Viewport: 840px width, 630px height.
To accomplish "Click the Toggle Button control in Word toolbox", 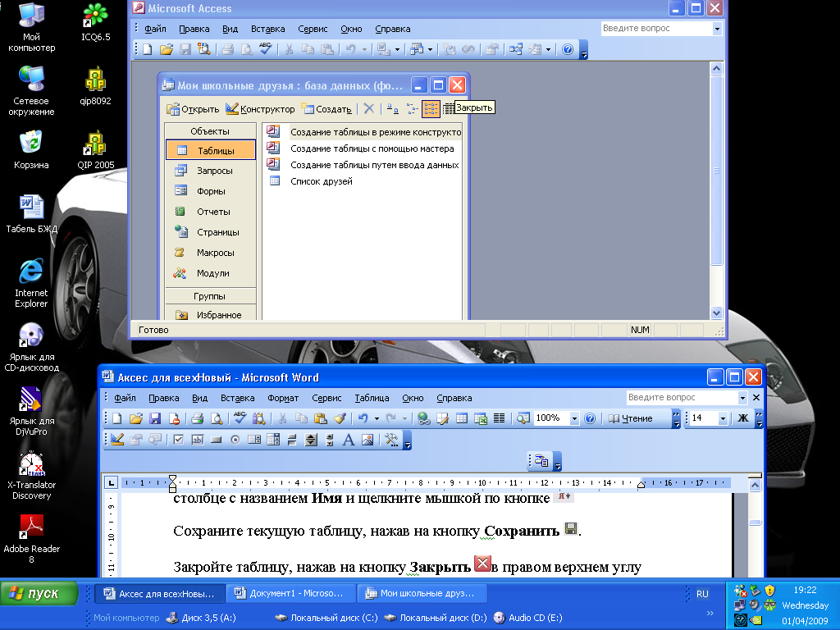I will click(x=292, y=440).
